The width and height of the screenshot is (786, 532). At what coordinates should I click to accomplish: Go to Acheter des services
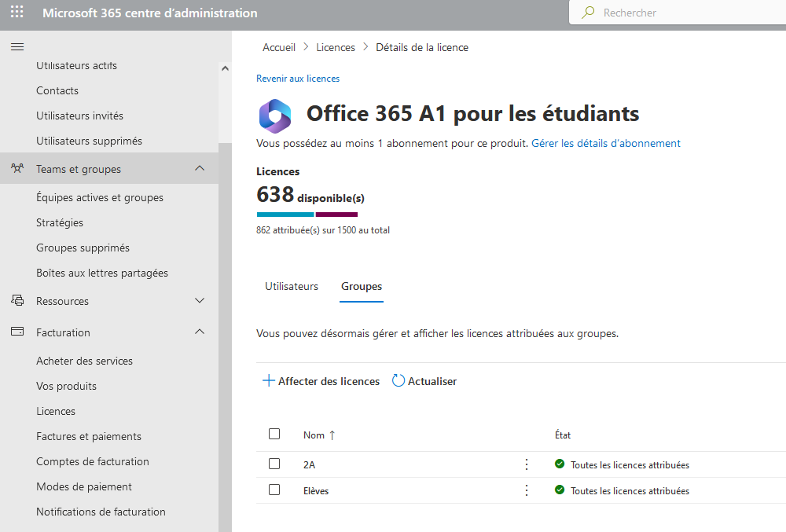(84, 361)
